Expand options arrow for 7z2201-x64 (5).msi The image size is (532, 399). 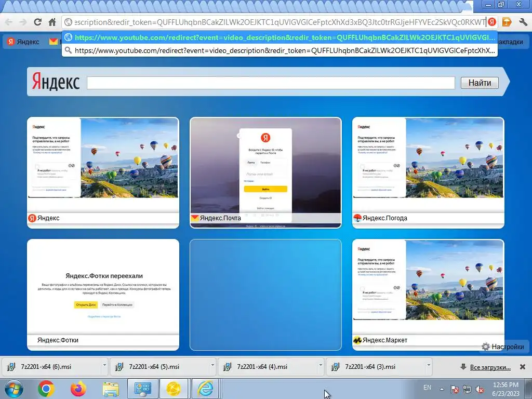coord(212,365)
